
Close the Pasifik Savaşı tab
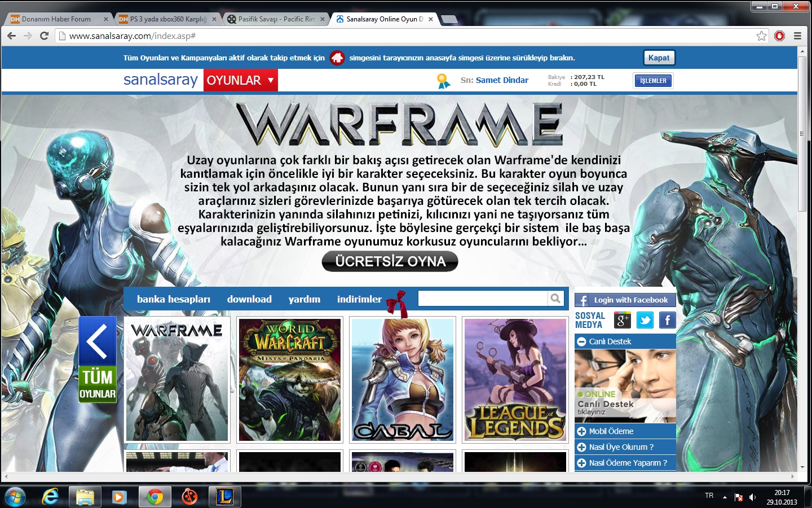pyautogui.click(x=323, y=19)
